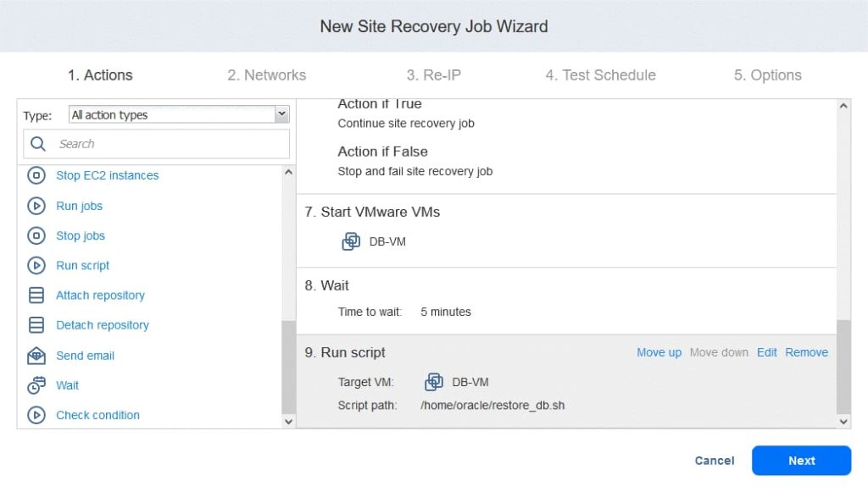Select the Send email envelope icon
868x492 pixels.
36,355
